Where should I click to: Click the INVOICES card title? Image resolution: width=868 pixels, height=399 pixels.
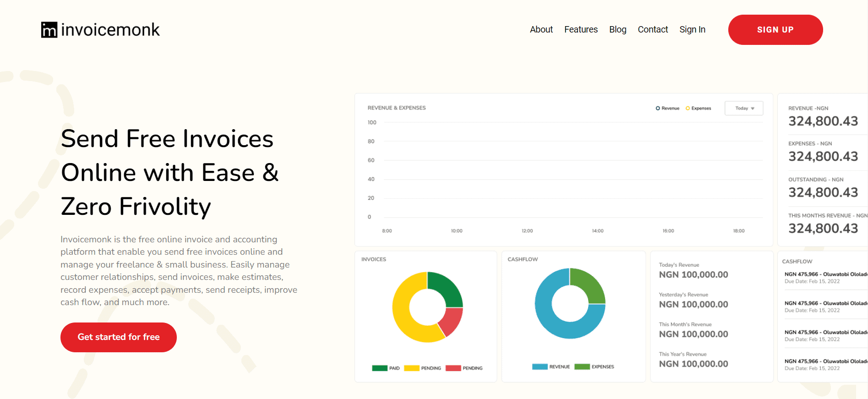(374, 259)
